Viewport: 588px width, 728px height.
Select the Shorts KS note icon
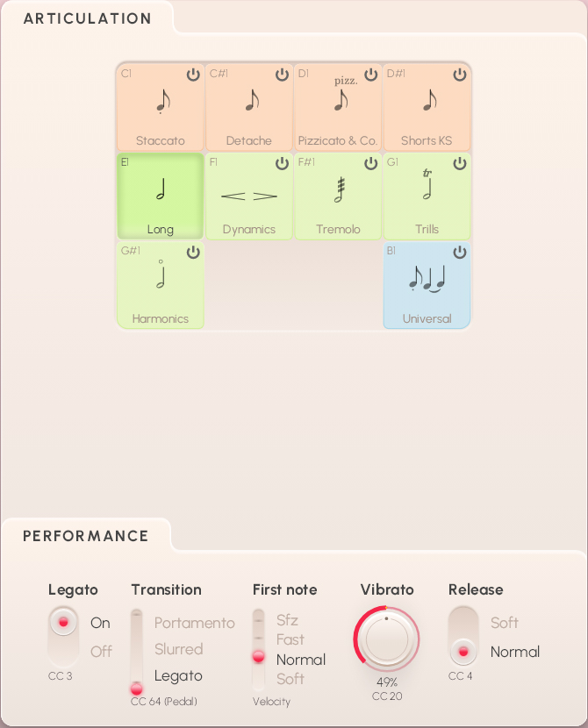429,100
